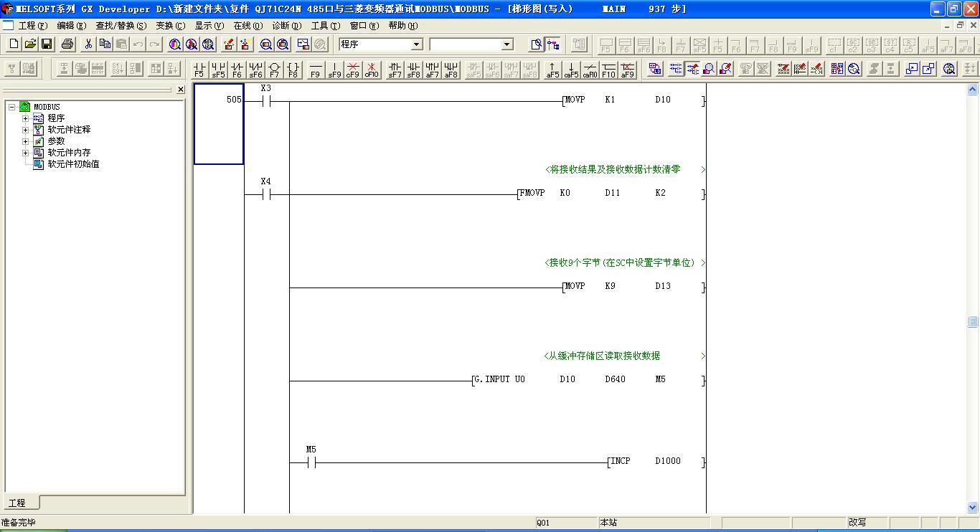Viewport: 980px width, 532px height.
Task: Click the vertical scrollbar down arrow
Action: [x=973, y=508]
